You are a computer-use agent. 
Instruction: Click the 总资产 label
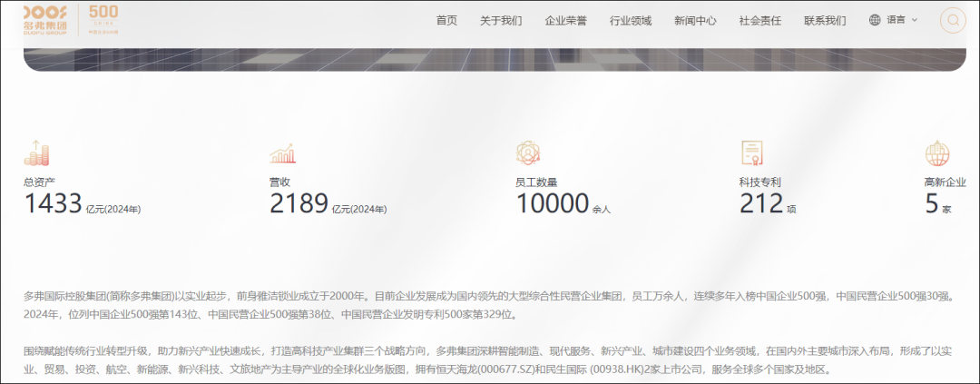39,182
